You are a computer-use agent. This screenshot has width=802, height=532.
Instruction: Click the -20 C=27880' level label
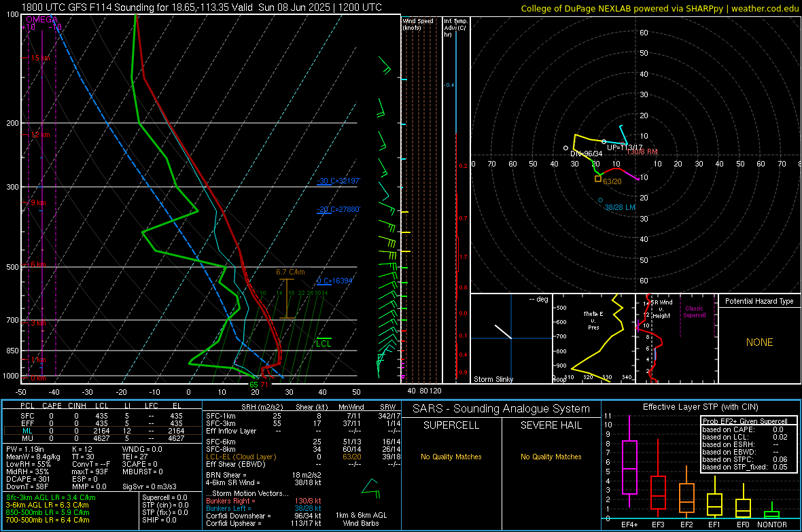(x=338, y=209)
